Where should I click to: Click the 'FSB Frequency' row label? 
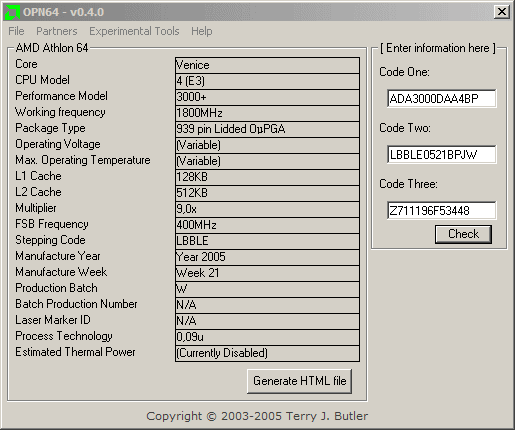(52, 224)
